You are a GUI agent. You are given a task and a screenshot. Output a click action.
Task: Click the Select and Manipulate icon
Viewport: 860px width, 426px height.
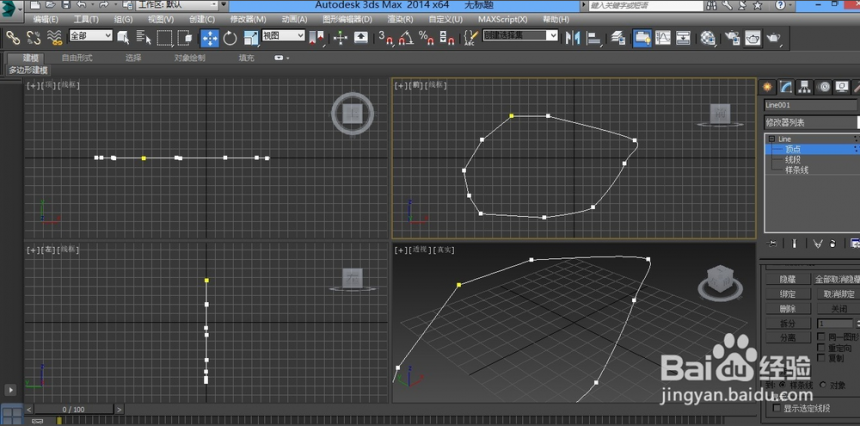340,38
